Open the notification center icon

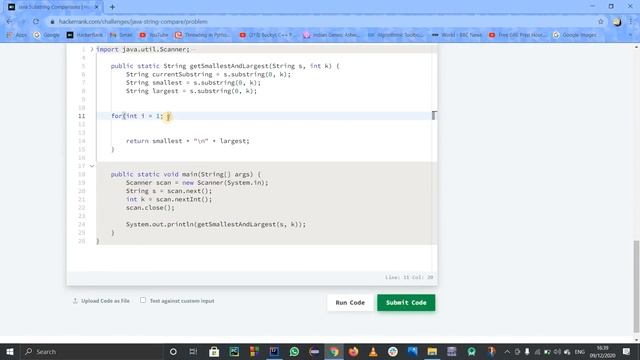pos(627,351)
